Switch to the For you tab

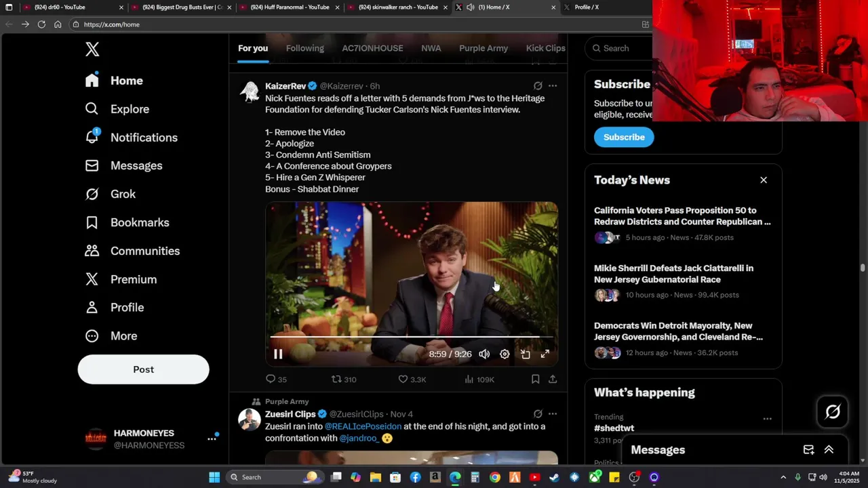253,48
